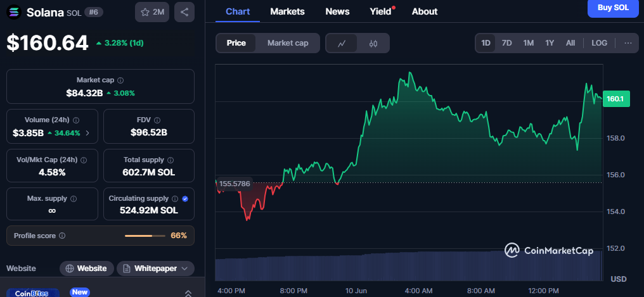Click the 4.58% Vol/Mkt Cap value
This screenshot has width=644, height=297.
(52, 172)
